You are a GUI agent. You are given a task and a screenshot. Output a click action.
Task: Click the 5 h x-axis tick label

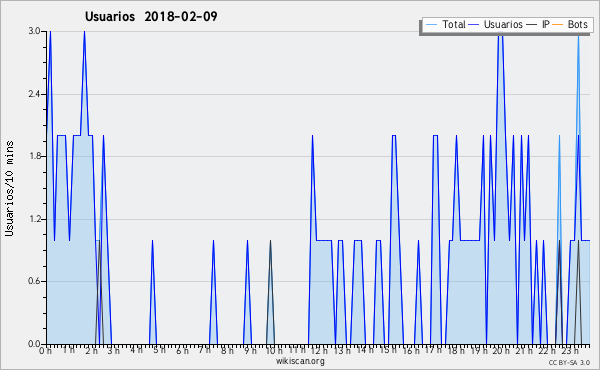[159, 350]
